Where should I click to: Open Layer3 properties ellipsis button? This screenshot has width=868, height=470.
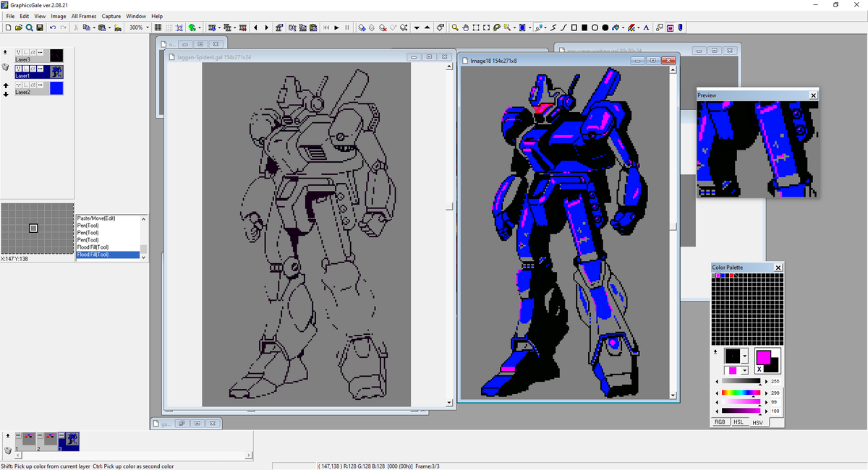pos(40,52)
